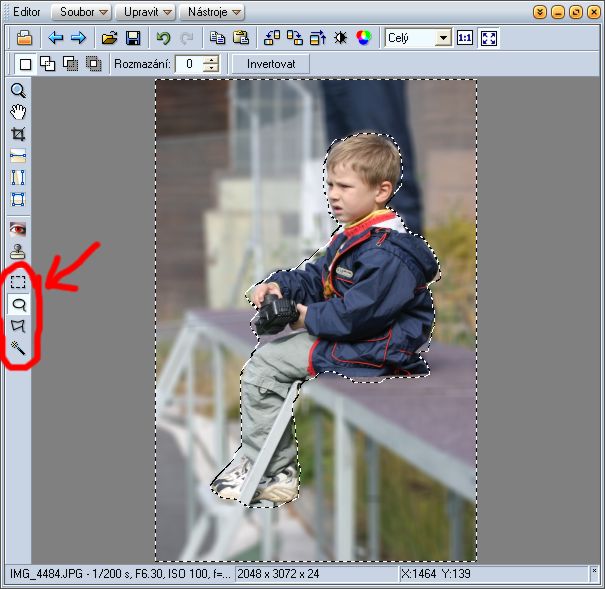Viewport: 605px width, 589px height.
Task: Select the Pan hand tool
Action: [x=18, y=112]
